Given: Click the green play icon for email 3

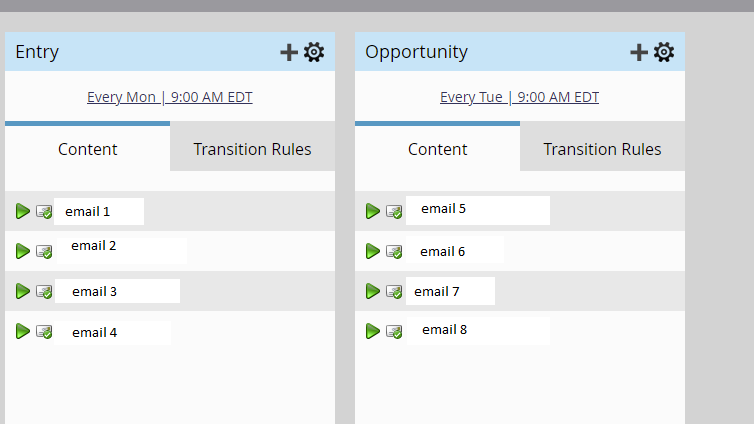Looking at the screenshot, I should pyautogui.click(x=23, y=291).
